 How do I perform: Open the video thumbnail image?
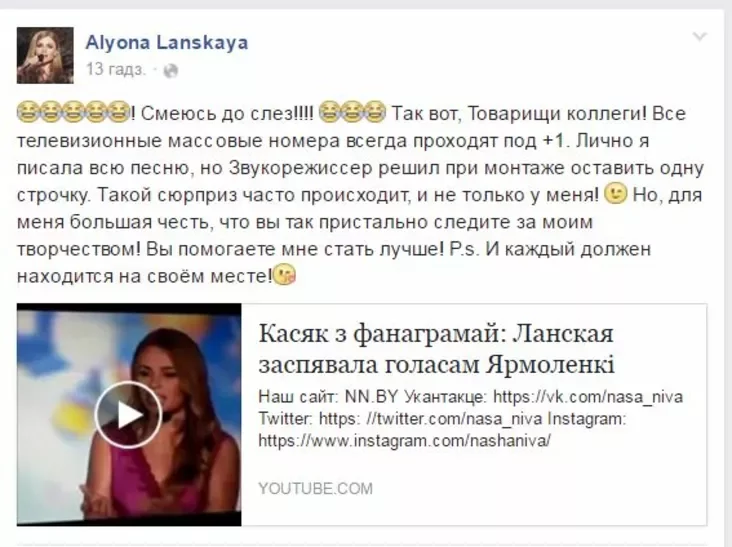[129, 414]
